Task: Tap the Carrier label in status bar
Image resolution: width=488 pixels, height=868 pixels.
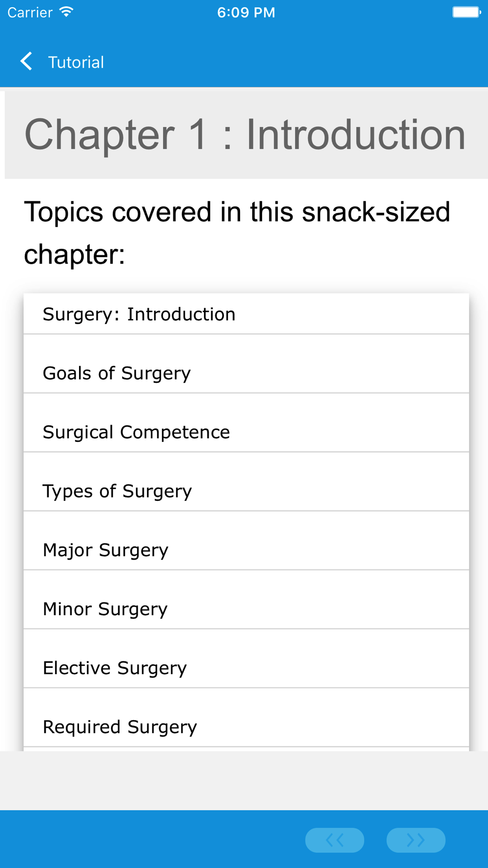Action: click(x=30, y=12)
